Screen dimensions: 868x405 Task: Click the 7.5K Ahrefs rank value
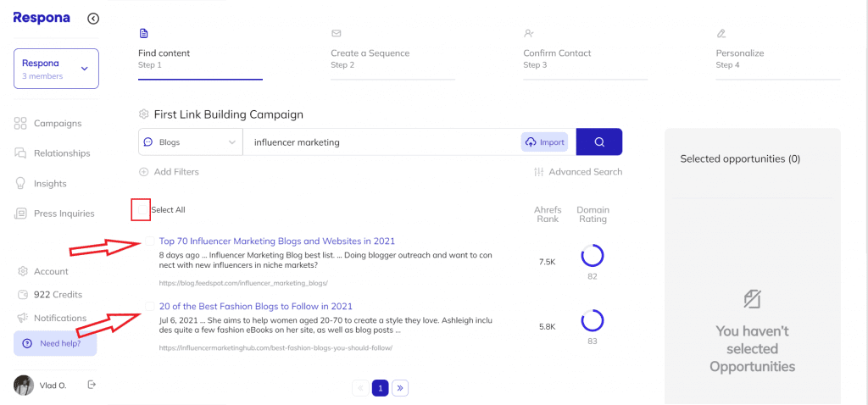coord(547,262)
